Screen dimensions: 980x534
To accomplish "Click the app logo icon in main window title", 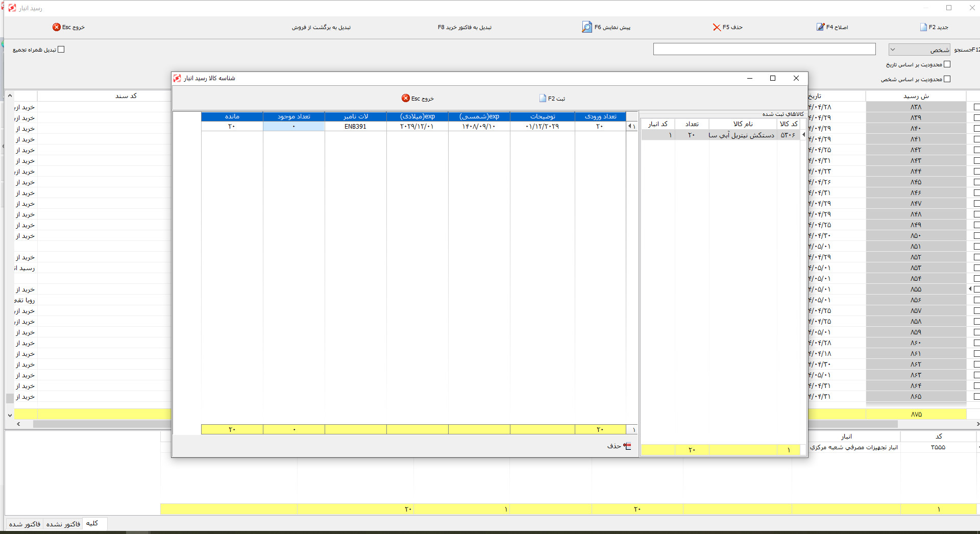I will tap(12, 8).
